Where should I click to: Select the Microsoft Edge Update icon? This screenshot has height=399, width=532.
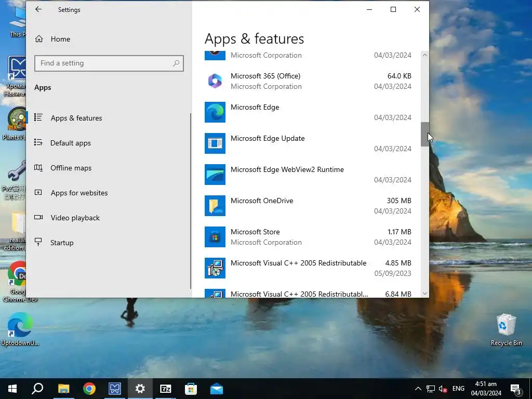pos(215,143)
